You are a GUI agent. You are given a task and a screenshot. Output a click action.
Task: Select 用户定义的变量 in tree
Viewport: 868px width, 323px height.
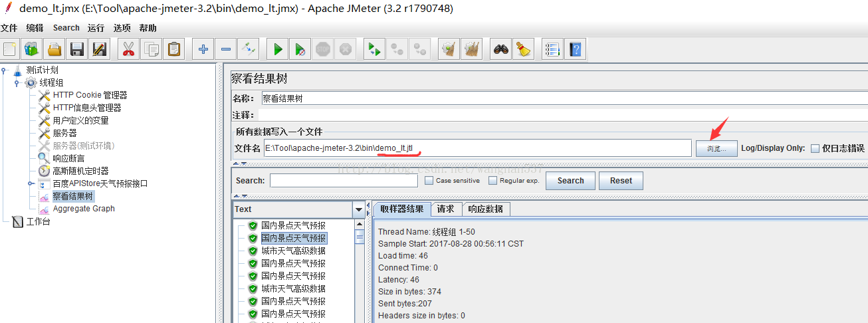tap(80, 120)
